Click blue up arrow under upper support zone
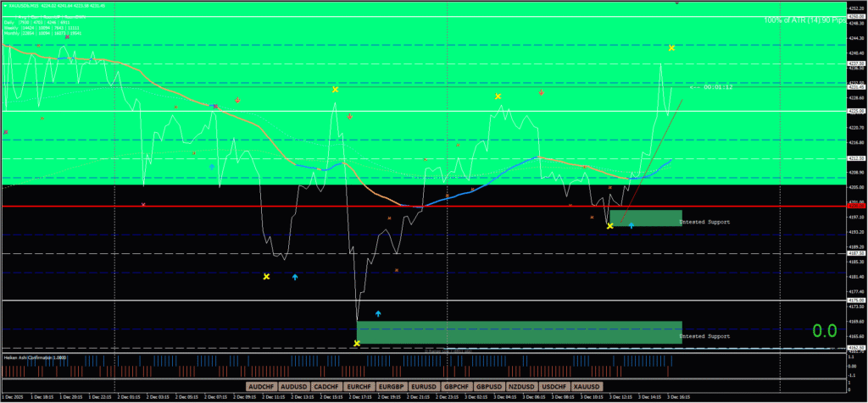 (x=632, y=226)
